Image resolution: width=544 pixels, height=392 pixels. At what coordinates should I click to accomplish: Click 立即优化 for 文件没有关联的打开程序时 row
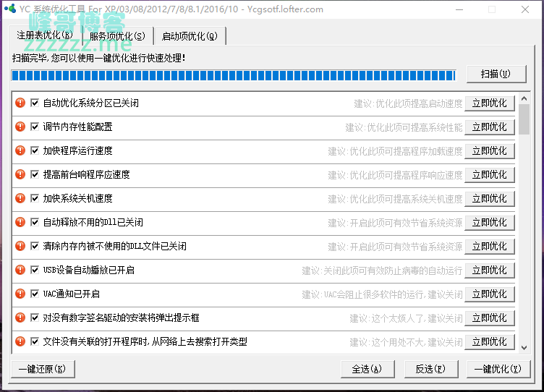pyautogui.click(x=490, y=341)
